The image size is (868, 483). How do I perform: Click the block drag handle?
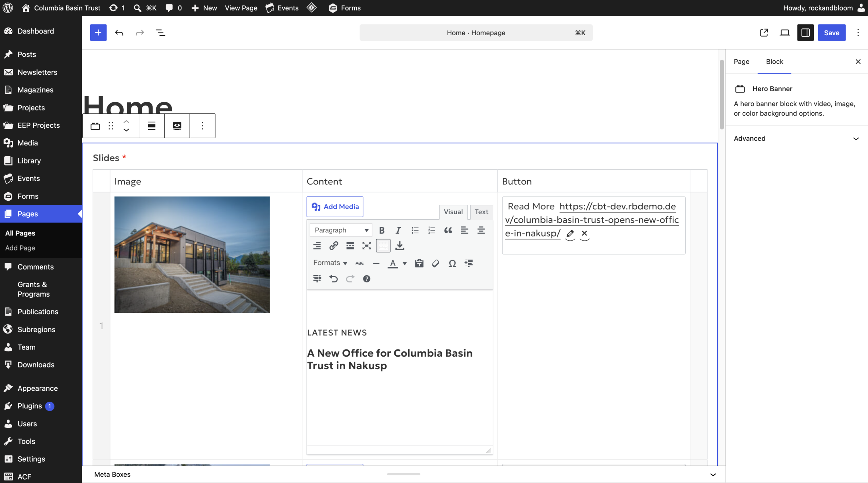[x=111, y=126]
